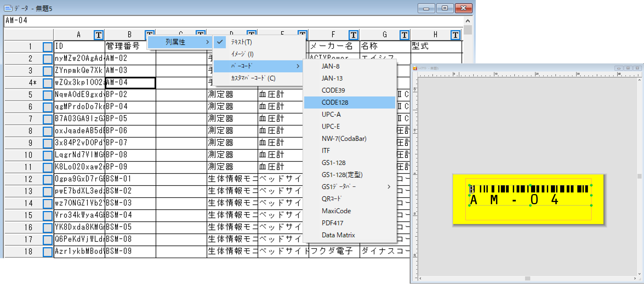Choose GS1-128(定型) barcode type
Screen dimensions: 644x284
click(x=349, y=175)
